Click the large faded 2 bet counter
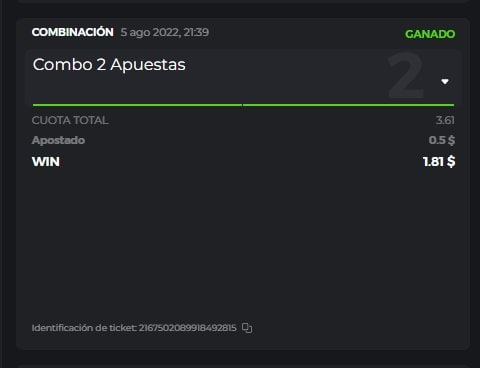The height and width of the screenshot is (368, 480). [x=406, y=76]
